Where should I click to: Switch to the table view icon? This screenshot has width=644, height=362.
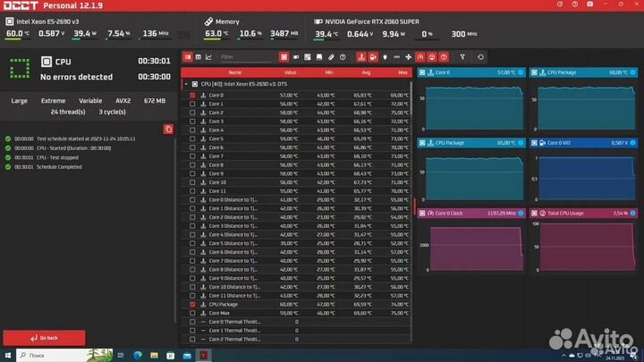[x=188, y=57]
